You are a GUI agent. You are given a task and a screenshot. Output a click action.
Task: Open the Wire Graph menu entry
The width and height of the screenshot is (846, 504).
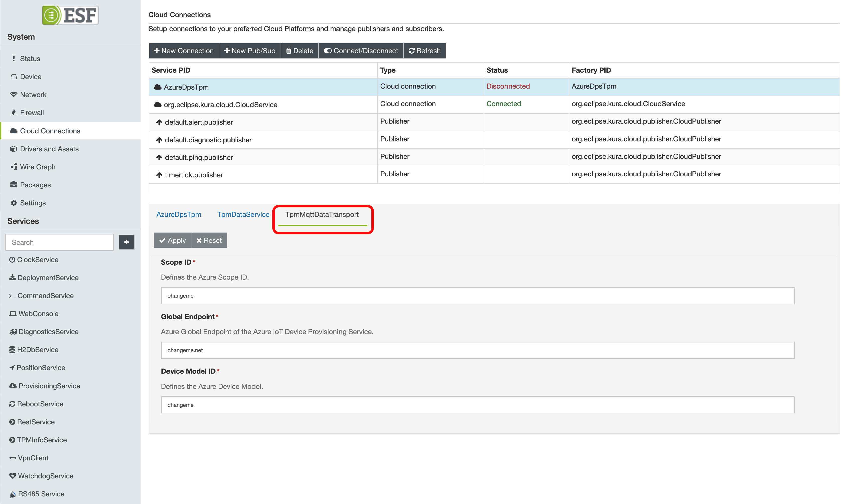pos(71,167)
